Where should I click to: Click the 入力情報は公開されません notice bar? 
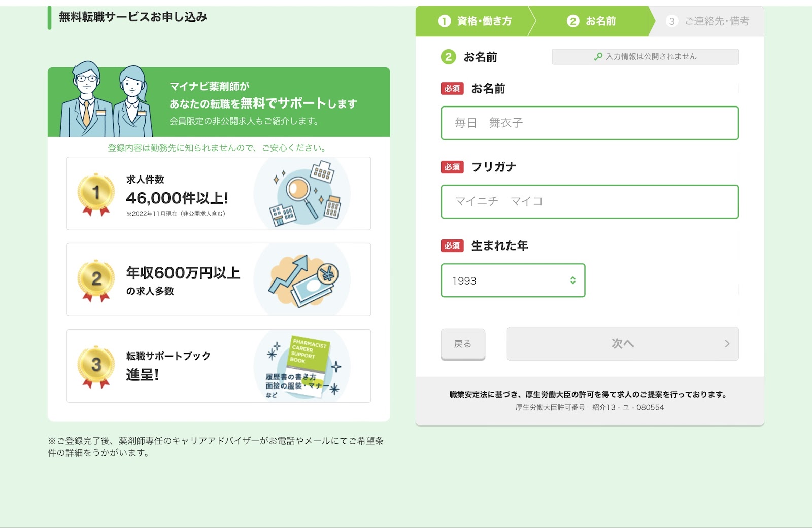(x=645, y=57)
